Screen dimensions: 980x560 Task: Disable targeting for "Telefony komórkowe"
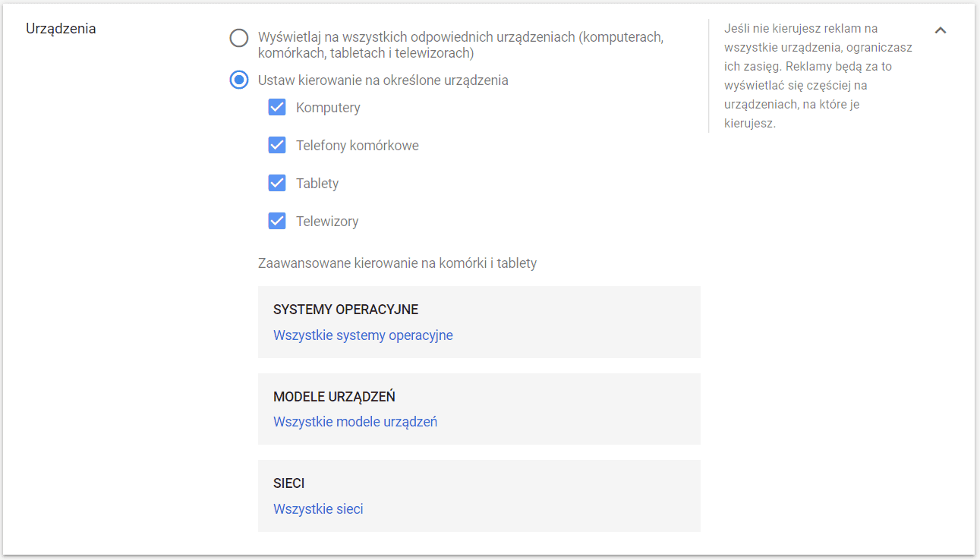point(277,145)
